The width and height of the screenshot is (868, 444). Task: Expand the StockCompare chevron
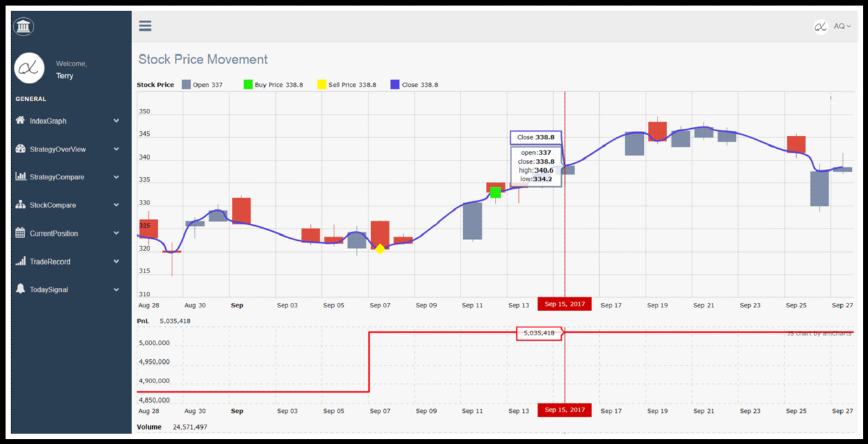coord(117,205)
